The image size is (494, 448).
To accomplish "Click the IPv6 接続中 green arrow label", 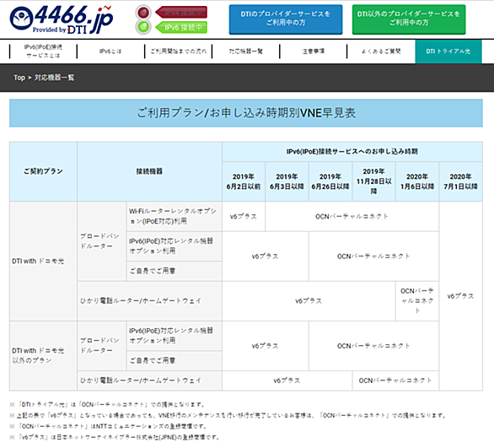I will click(181, 27).
